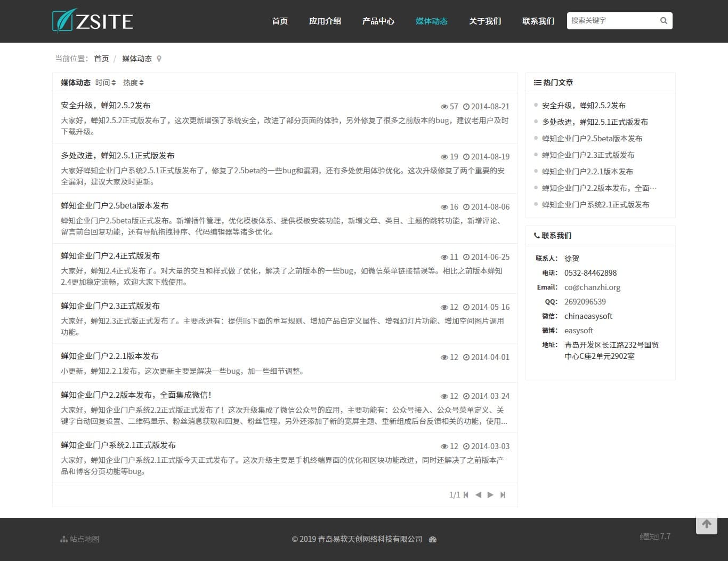
Task: Open article 安全升级，蝉知2.5.2发布 in main list
Action: (106, 106)
